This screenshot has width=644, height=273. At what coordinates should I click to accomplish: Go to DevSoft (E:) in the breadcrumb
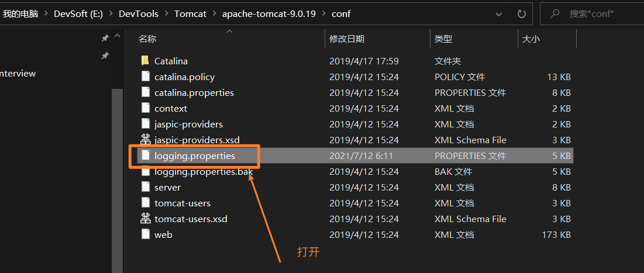pyautogui.click(x=79, y=13)
